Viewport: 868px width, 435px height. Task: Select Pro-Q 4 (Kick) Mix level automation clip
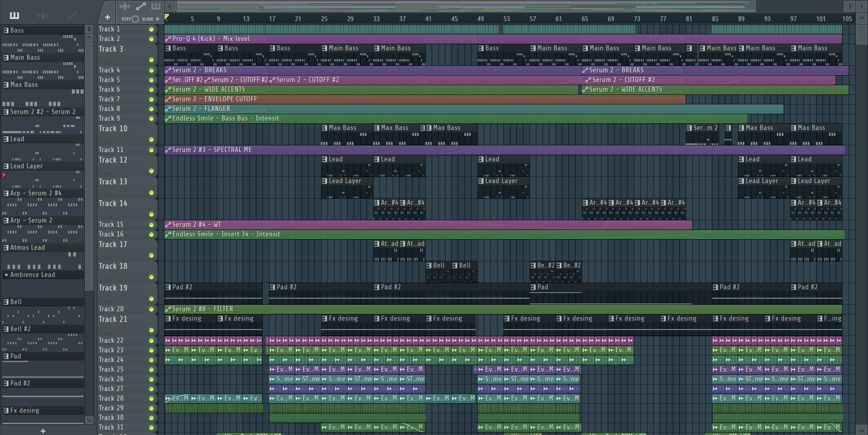point(503,39)
